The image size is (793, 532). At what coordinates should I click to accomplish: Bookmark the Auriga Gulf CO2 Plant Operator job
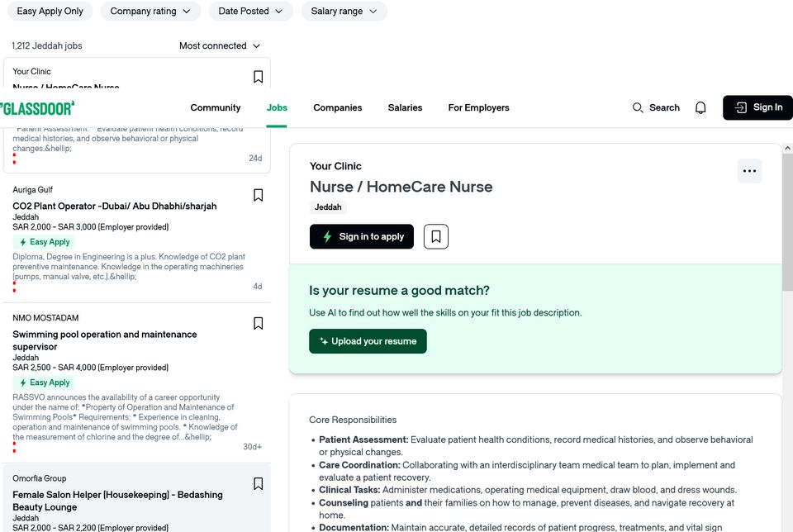coord(258,195)
